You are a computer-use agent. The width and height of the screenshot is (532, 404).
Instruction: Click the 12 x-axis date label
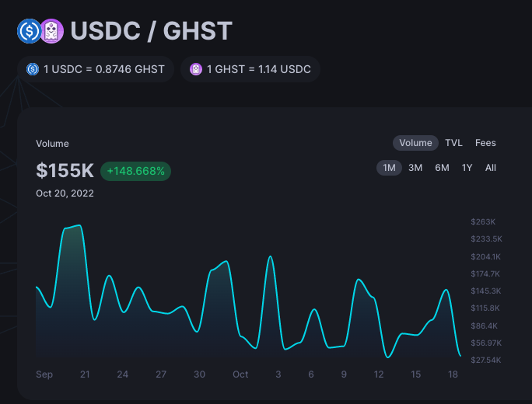click(379, 374)
